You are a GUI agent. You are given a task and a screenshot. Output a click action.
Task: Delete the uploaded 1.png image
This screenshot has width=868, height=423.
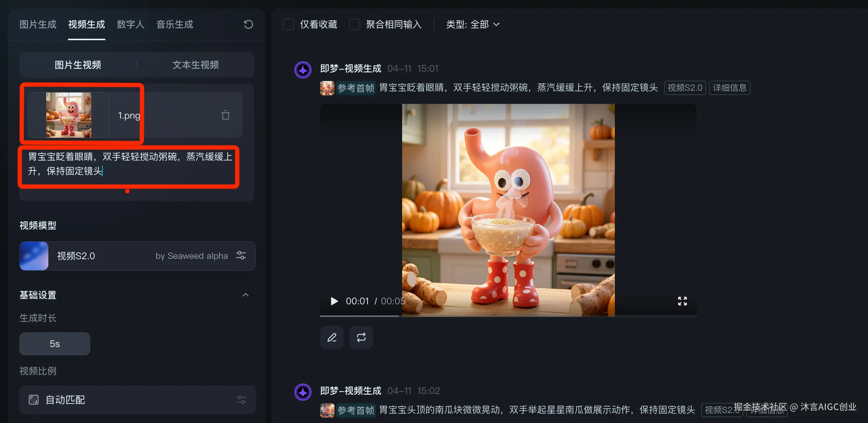[225, 115]
